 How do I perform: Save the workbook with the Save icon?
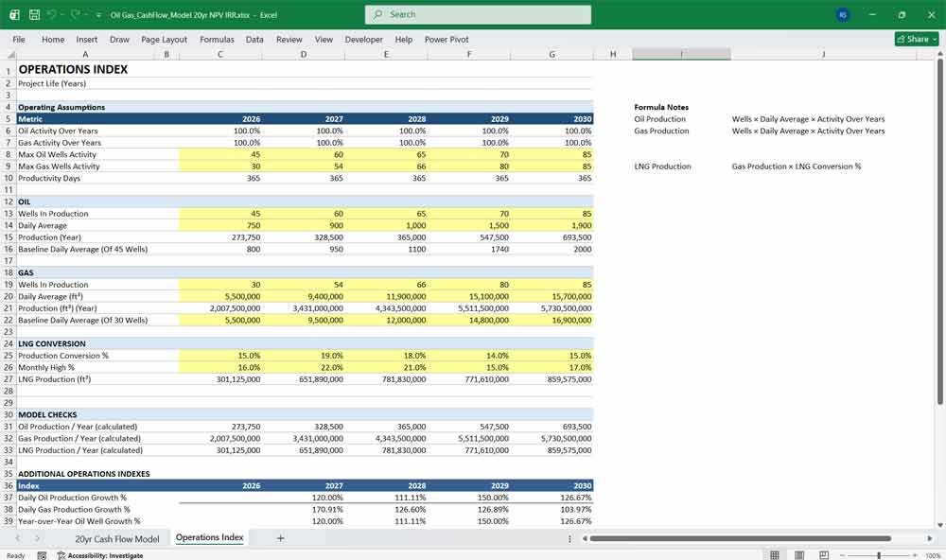click(x=34, y=14)
